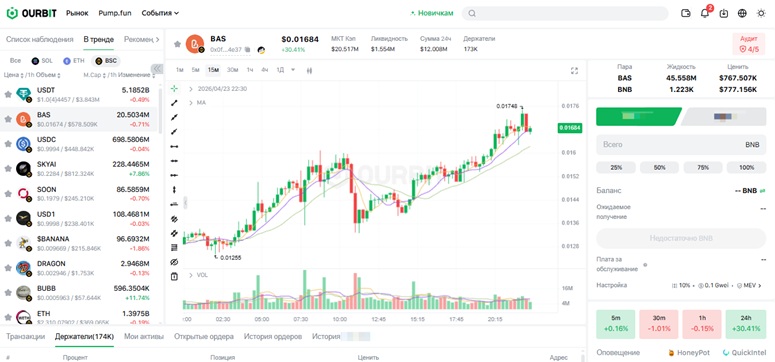
Task: Open the wallet icon in header
Action: pos(686,13)
